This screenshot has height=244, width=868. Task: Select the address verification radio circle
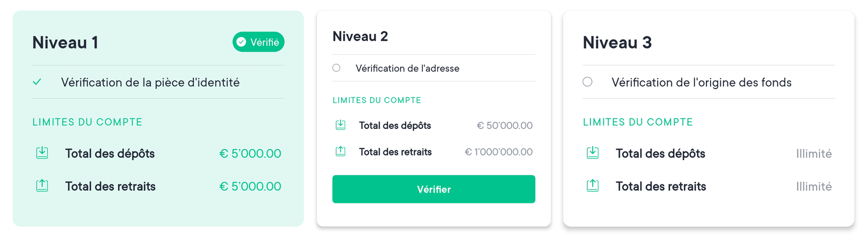(x=336, y=68)
